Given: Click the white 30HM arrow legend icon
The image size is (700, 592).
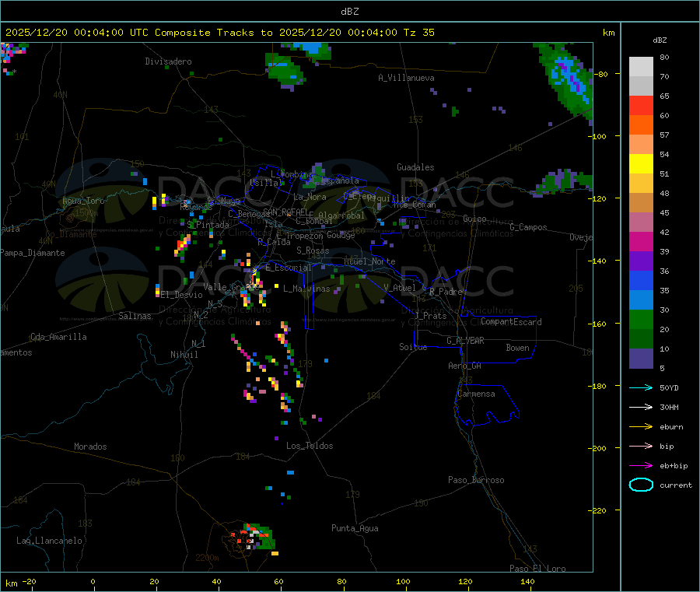Looking at the screenshot, I should [x=641, y=407].
